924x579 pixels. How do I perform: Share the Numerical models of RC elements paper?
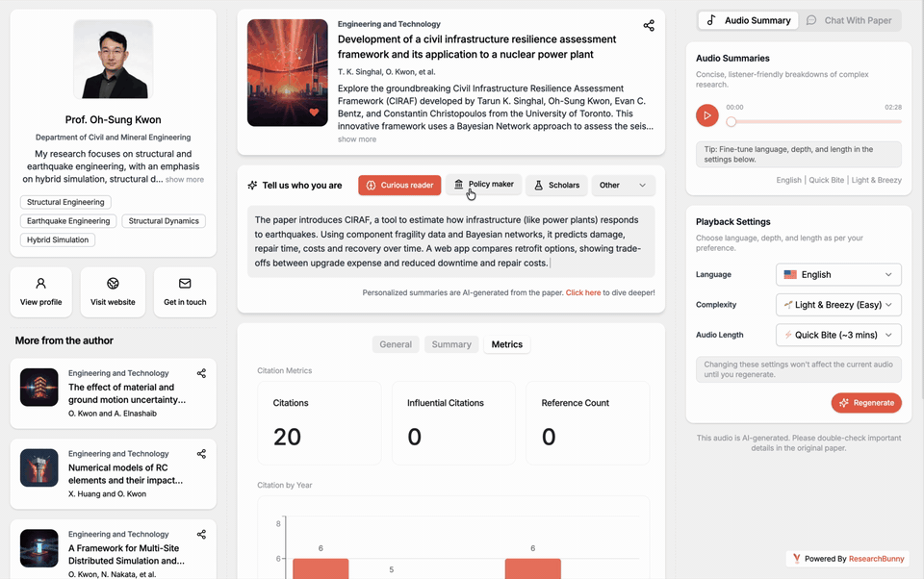coord(201,454)
